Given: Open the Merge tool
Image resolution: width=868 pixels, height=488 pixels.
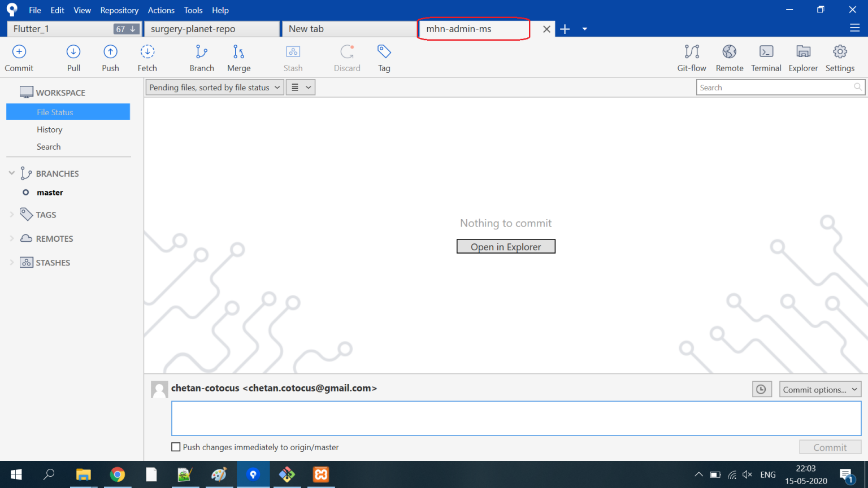Looking at the screenshot, I should point(238,52).
